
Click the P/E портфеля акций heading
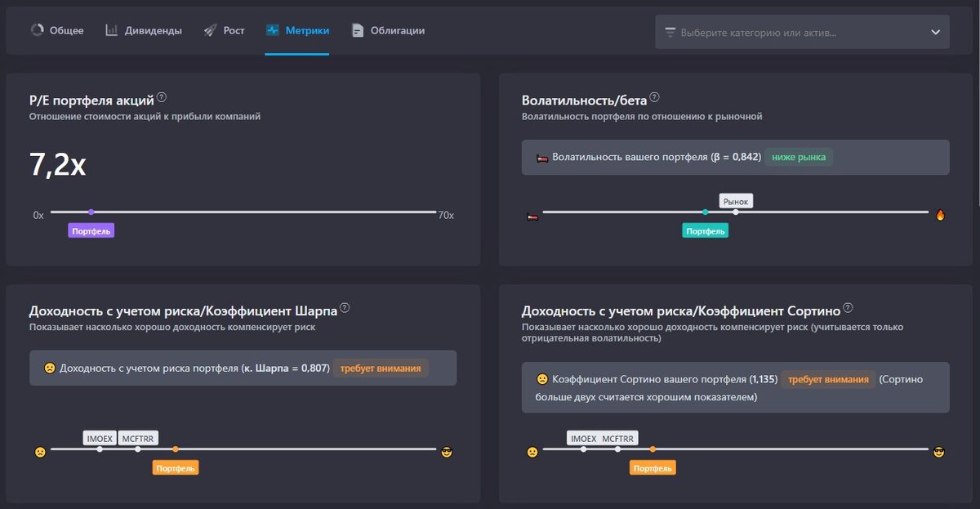pos(91,100)
